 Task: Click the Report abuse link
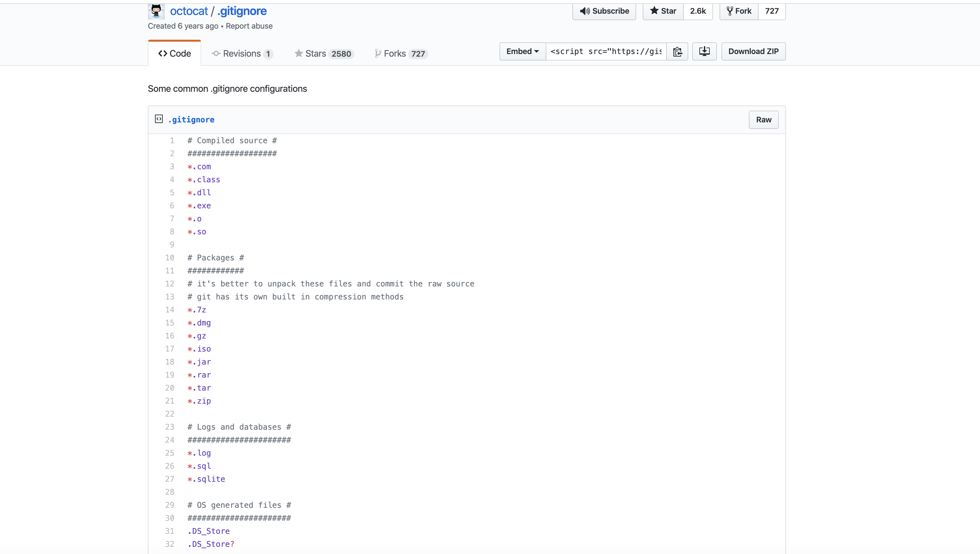249,26
